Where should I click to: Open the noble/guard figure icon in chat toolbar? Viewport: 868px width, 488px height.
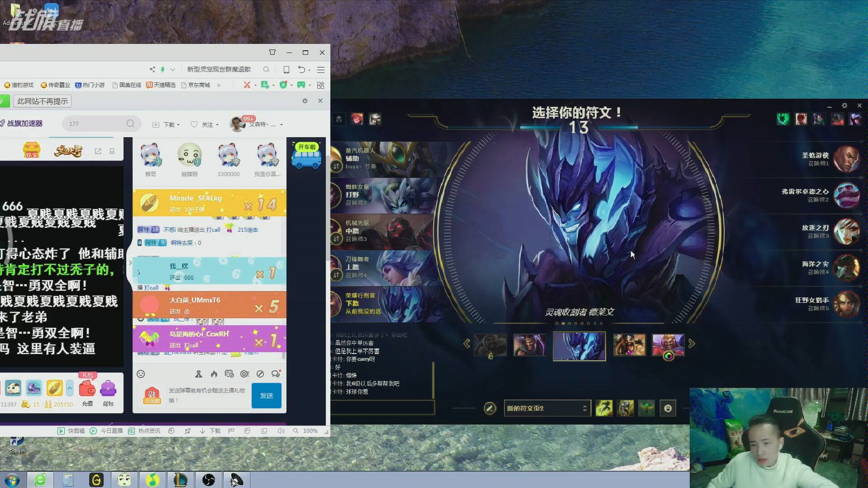(x=198, y=374)
